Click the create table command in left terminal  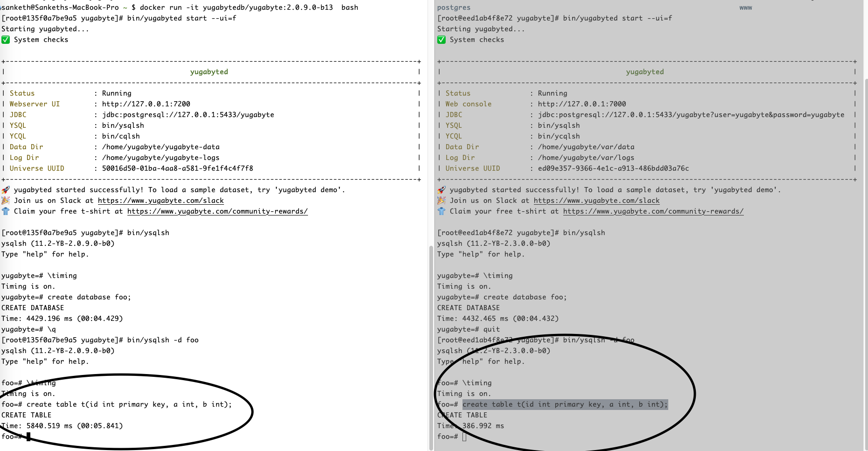coord(129,404)
